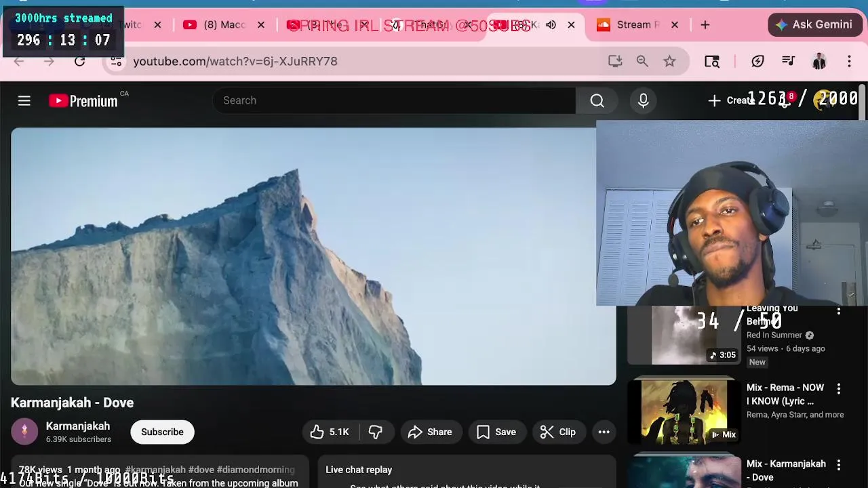Viewport: 868px width, 488px height.
Task: Click Ask Gemini button
Action: pyautogui.click(x=814, y=24)
